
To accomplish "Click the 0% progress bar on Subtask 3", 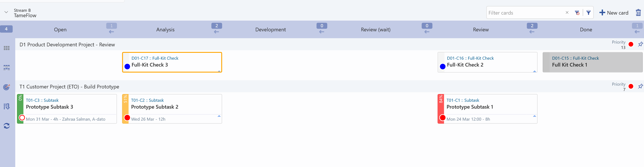I will point(20,109).
